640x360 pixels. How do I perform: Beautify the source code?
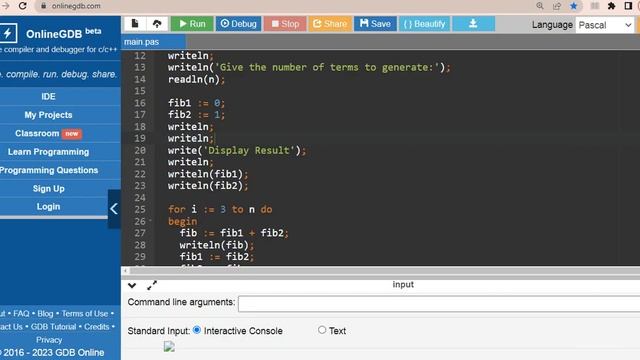424,24
